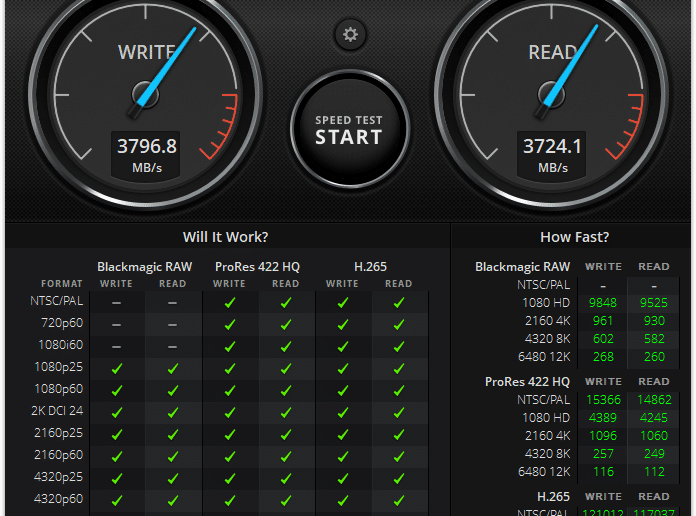Click the 116 ProRes 6480 12K write value
Image resolution: width=696 pixels, height=516 pixels.
pyautogui.click(x=603, y=472)
